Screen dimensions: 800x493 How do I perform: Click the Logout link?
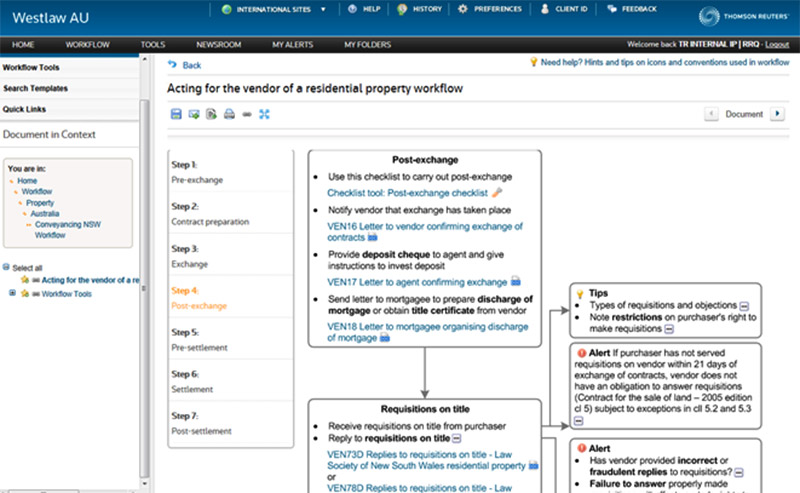click(776, 45)
